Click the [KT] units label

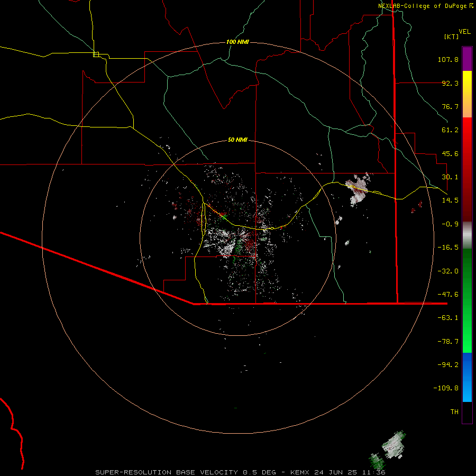click(x=452, y=36)
